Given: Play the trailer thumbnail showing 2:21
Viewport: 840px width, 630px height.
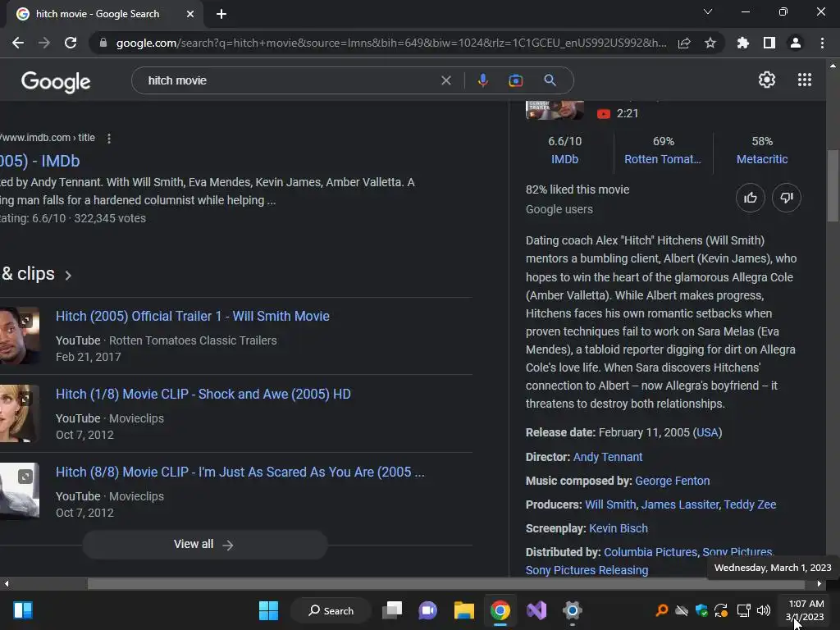Looking at the screenshot, I should 555,110.
